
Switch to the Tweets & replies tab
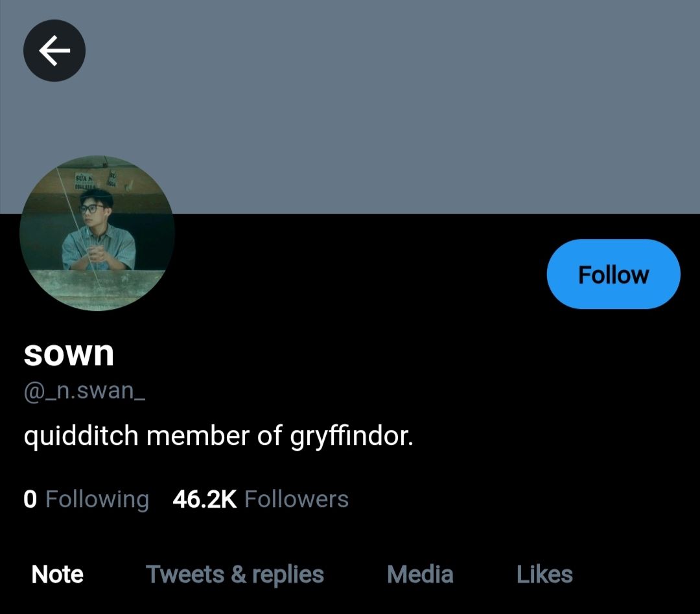tap(235, 574)
